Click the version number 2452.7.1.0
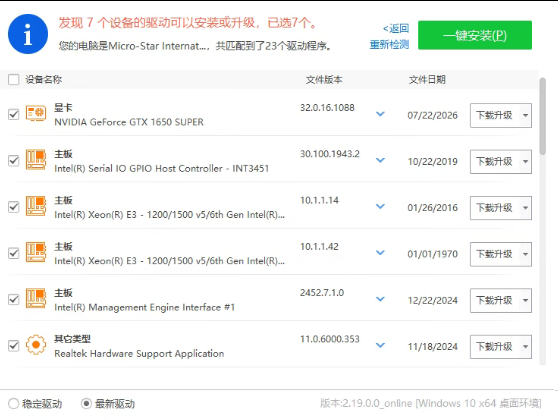Screen dimensions: 558x420 click(x=322, y=293)
